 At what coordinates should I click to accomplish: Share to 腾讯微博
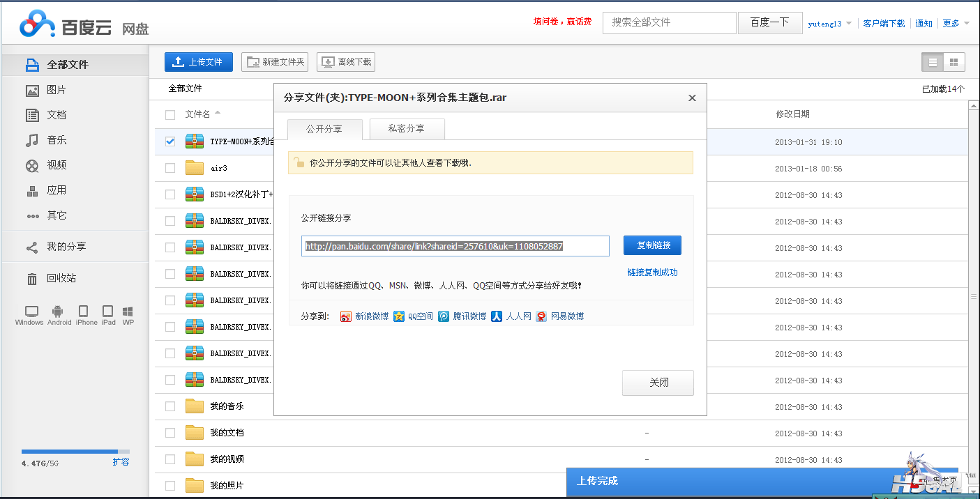(x=462, y=316)
